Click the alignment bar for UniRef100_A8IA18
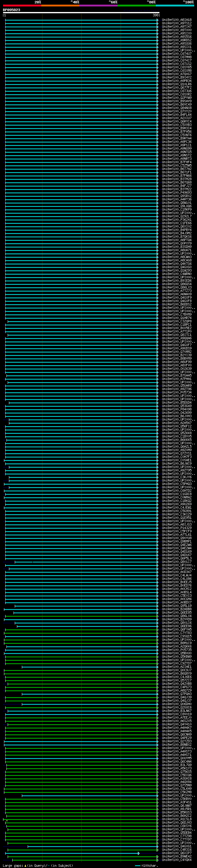 [x=82, y=20]
